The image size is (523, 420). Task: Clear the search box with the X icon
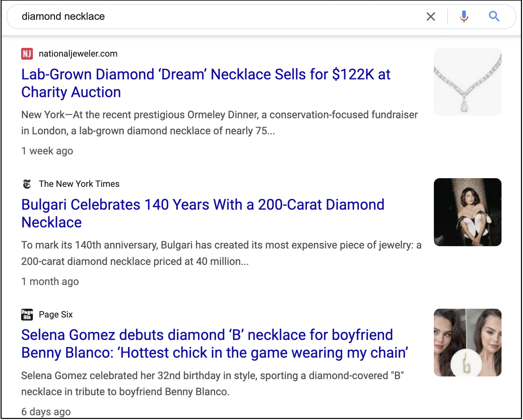pos(431,16)
